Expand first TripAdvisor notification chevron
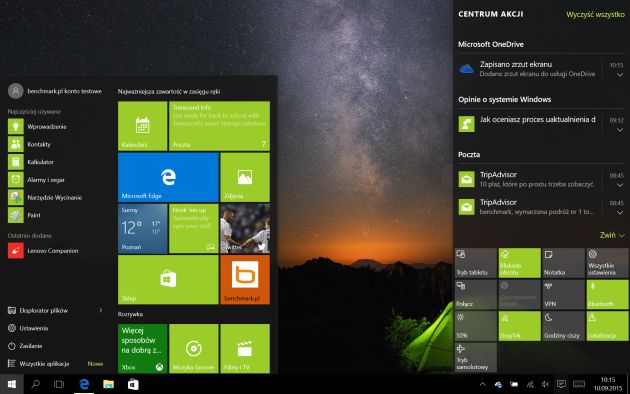 (x=620, y=185)
